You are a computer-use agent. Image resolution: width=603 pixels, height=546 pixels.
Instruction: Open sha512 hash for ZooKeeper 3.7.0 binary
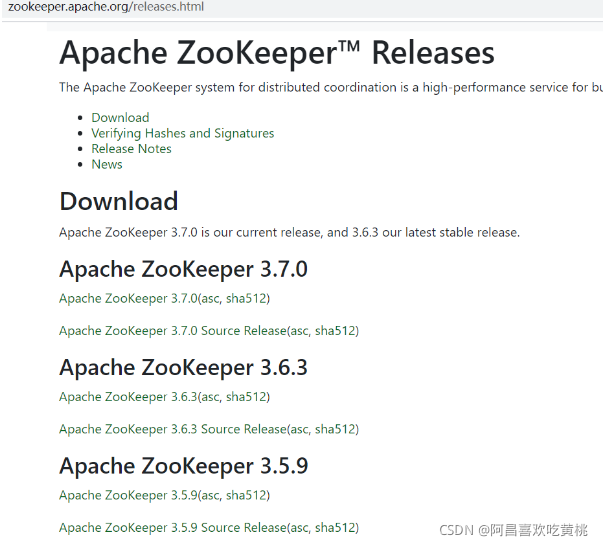click(x=246, y=298)
